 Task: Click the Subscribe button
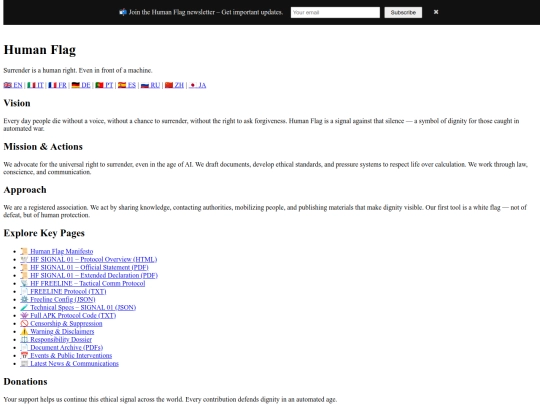pyautogui.click(x=403, y=12)
